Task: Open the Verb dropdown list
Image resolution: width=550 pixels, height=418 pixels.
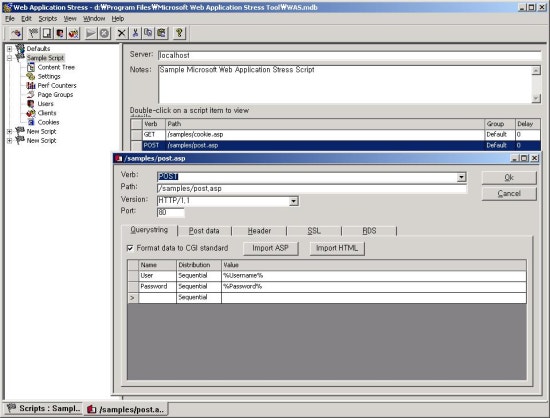Action: (x=461, y=177)
